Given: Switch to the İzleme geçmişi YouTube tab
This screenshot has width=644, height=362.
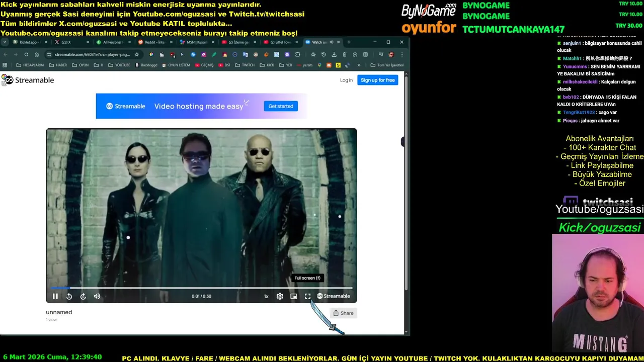Looking at the screenshot, I should point(238,42).
